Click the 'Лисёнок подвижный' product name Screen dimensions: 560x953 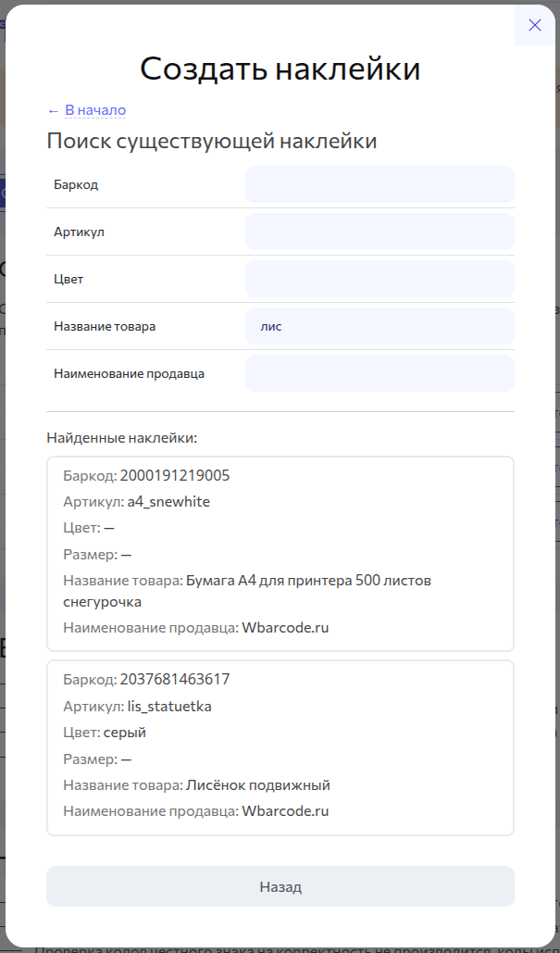[x=258, y=785]
